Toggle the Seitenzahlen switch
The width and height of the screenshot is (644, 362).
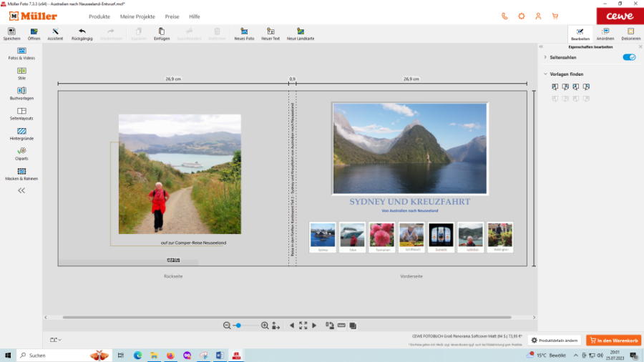(629, 57)
